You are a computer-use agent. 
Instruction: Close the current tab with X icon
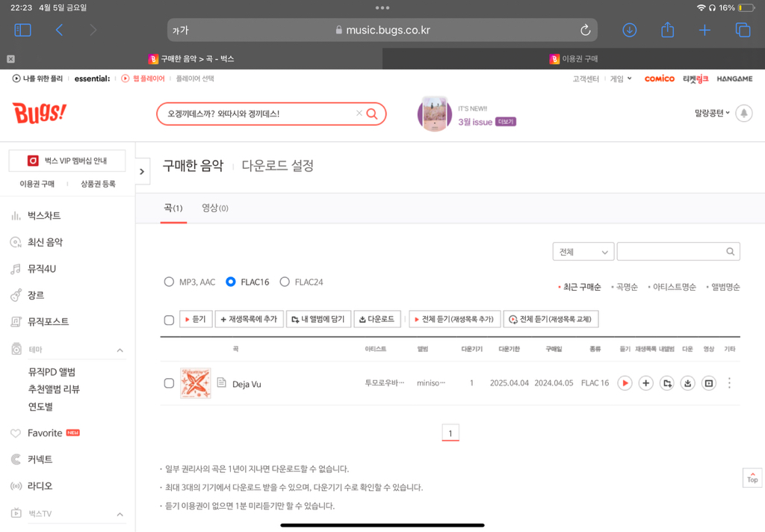click(10, 59)
